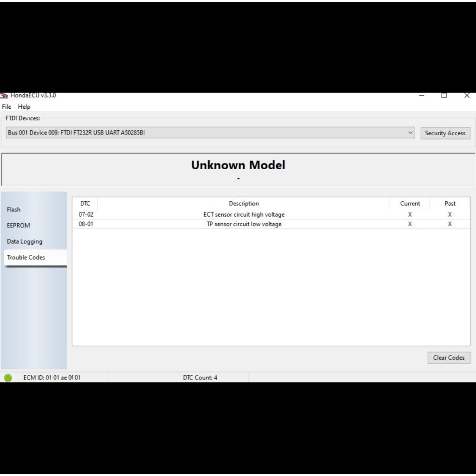
Task: Click the 'FTDI Devices:' label
Action: click(23, 118)
